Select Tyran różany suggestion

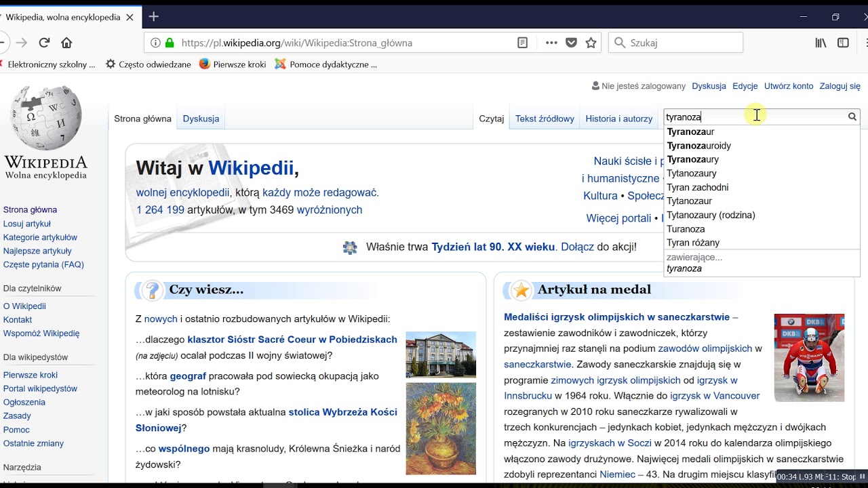[x=762, y=243]
